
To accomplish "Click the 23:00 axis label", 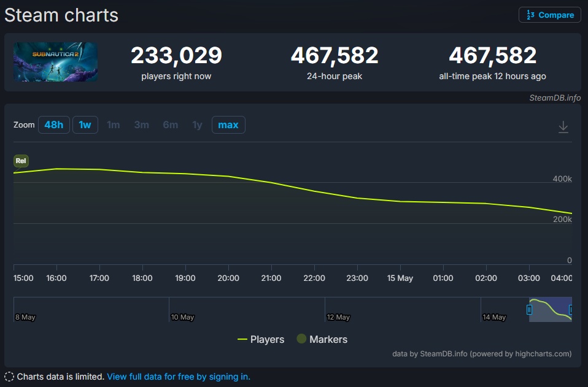I will pyautogui.click(x=357, y=278).
